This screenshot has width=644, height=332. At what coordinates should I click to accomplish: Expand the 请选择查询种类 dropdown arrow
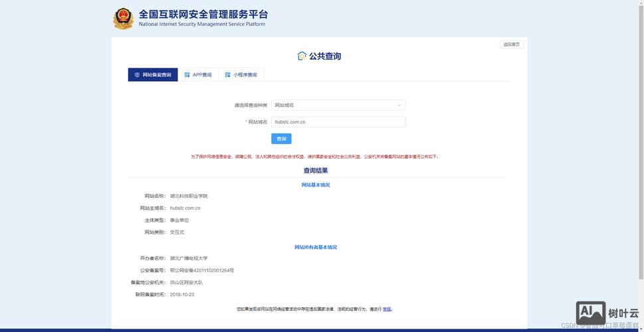[x=399, y=106]
